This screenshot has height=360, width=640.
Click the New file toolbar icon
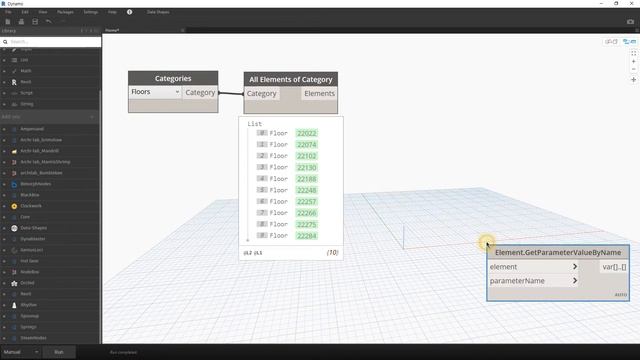click(8, 22)
